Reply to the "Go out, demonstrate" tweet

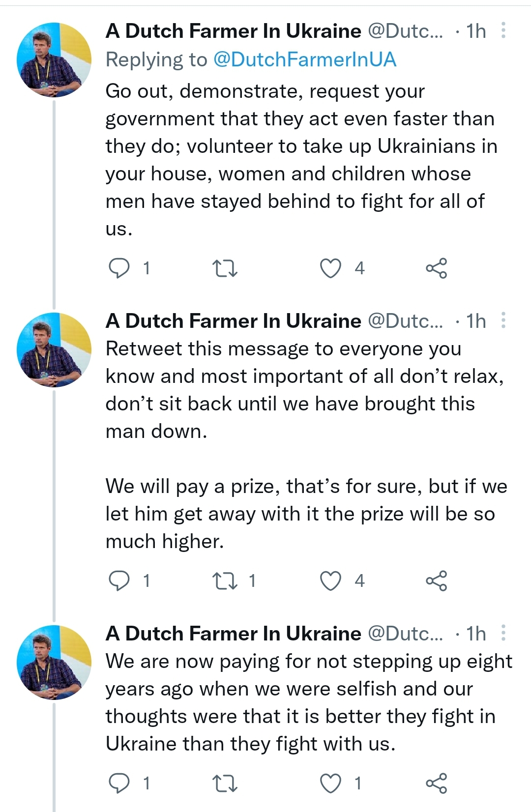point(118,268)
